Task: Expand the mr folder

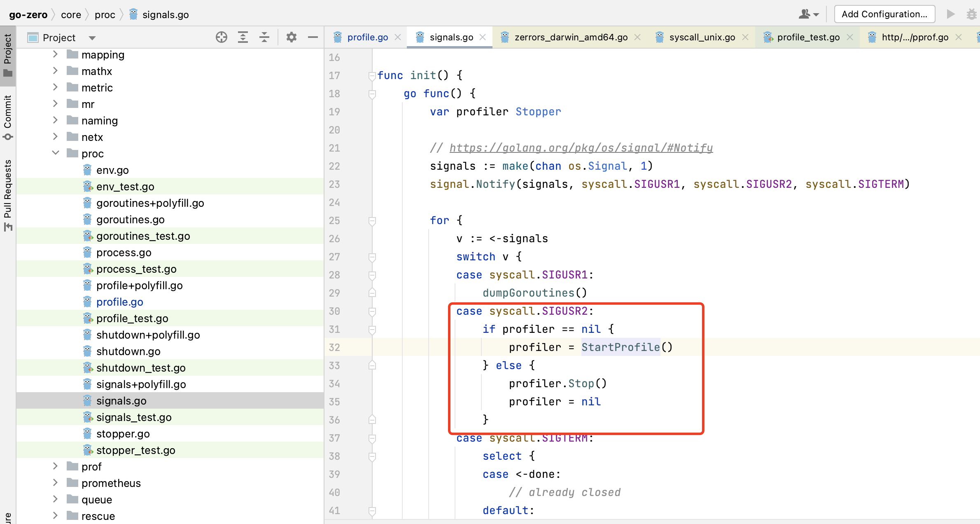Action: (x=55, y=103)
